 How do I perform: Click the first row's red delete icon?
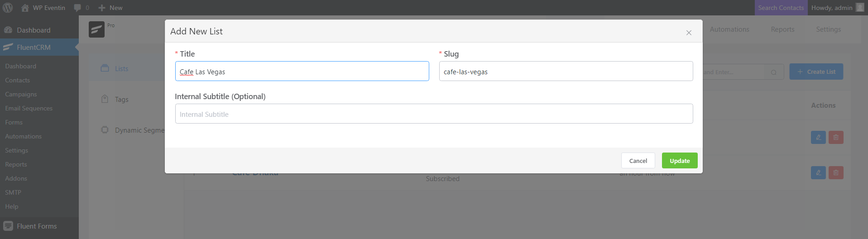pos(836,137)
